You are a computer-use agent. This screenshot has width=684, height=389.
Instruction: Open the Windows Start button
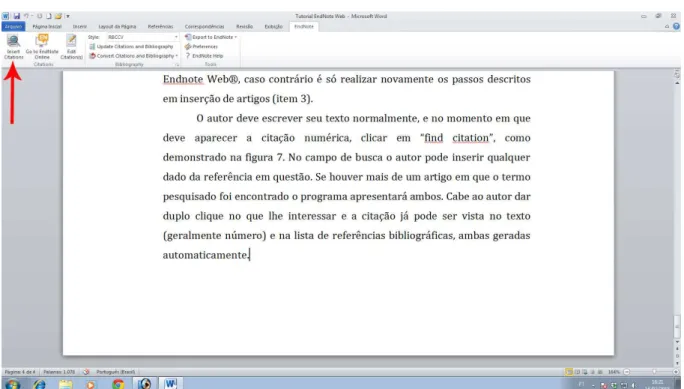click(x=12, y=384)
